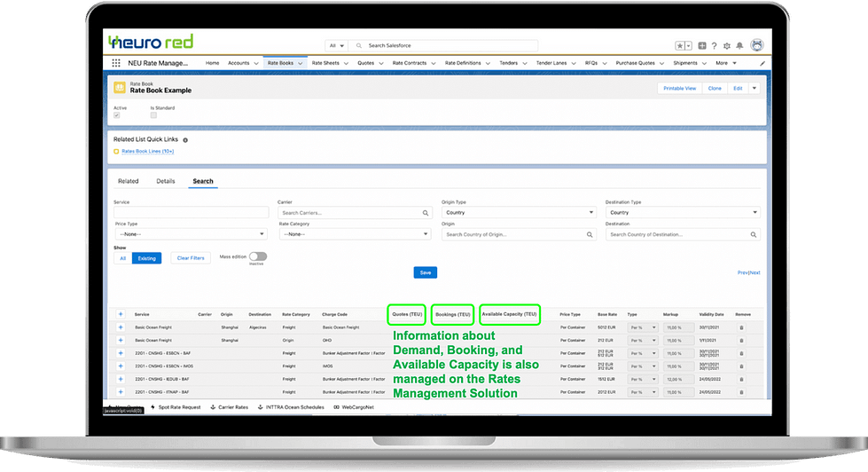Screen dimensions: 868x472
Task: Expand the Price Type dropdown
Action: point(191,234)
